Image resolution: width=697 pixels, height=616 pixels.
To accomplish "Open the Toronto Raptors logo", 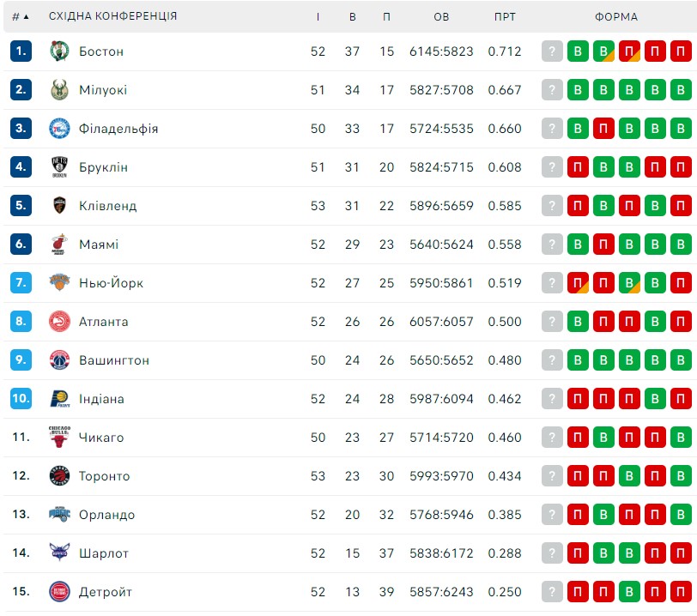I will pyautogui.click(x=59, y=475).
